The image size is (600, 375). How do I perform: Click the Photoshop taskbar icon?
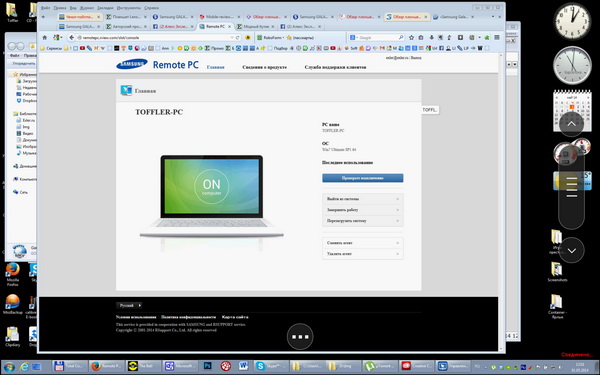click(208, 366)
